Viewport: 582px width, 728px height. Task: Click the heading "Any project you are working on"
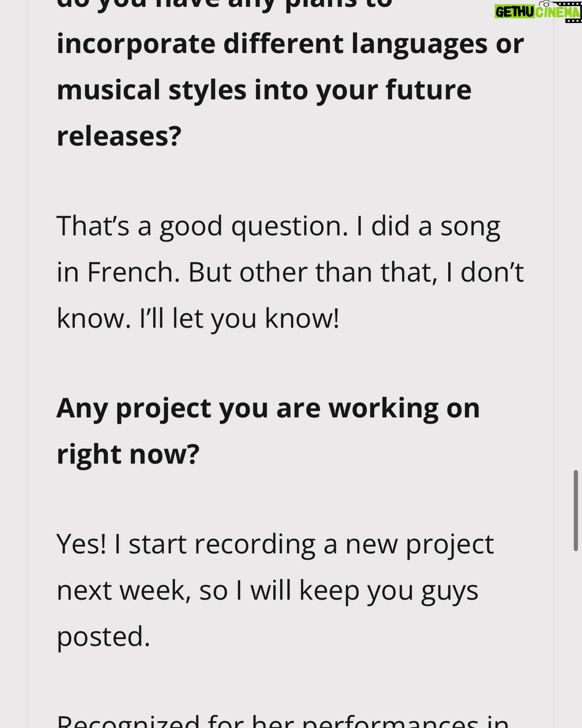click(268, 408)
